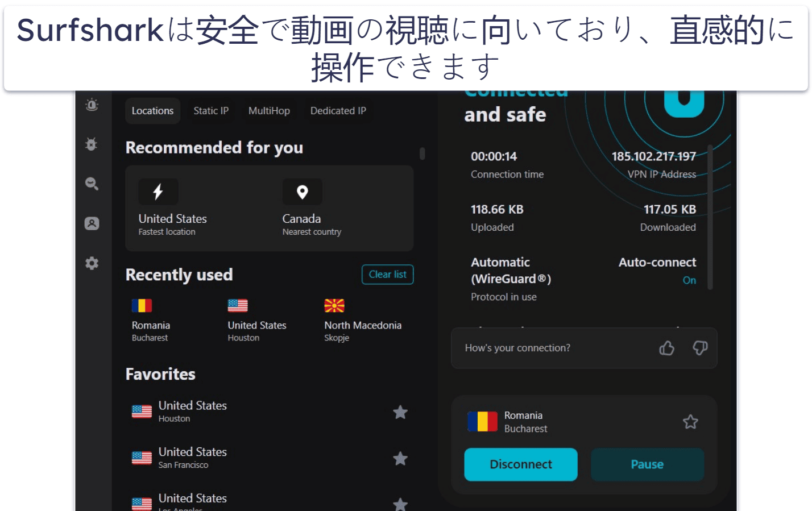
Task: Click the How's your connection? prompt
Action: pos(517,348)
